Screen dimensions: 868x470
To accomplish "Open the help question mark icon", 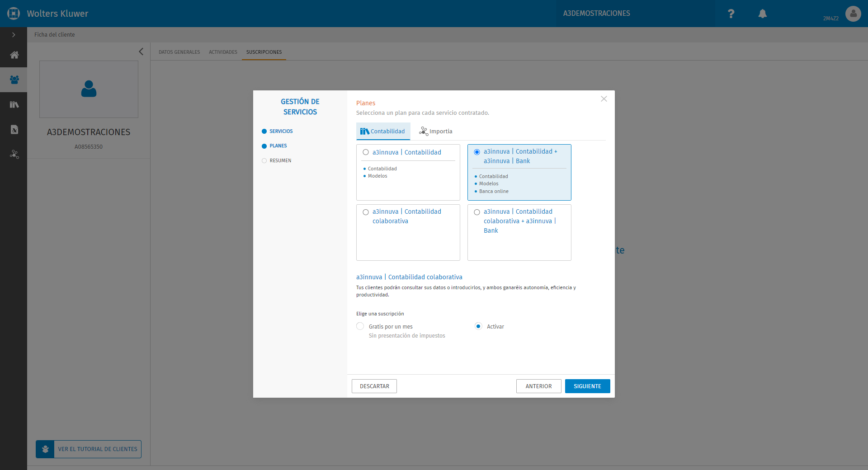I will (x=731, y=14).
